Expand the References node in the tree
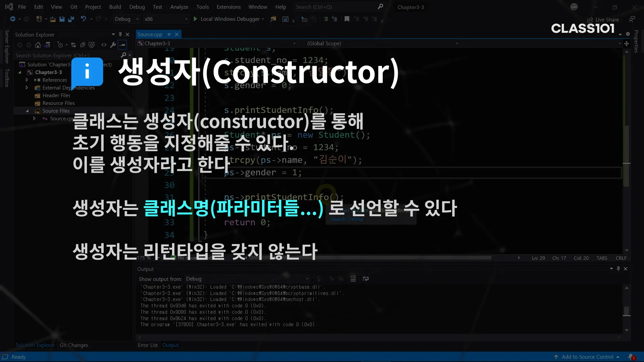The height and width of the screenshot is (362, 644). coord(27,80)
